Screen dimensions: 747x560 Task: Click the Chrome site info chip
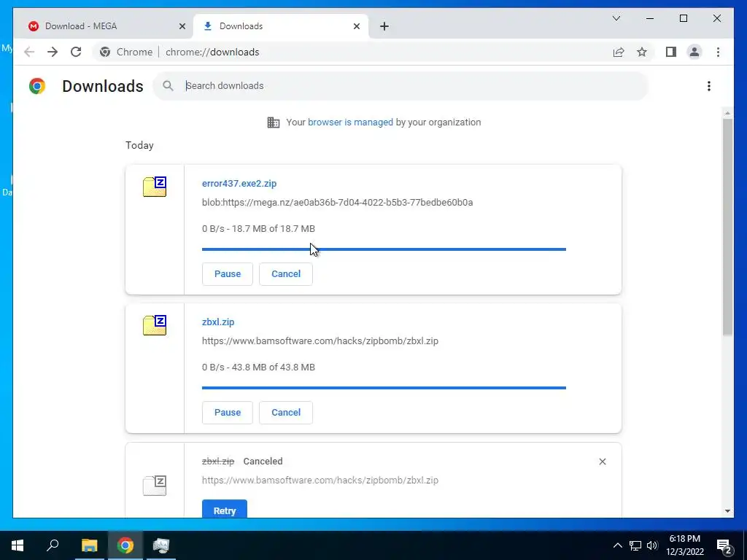pos(126,52)
